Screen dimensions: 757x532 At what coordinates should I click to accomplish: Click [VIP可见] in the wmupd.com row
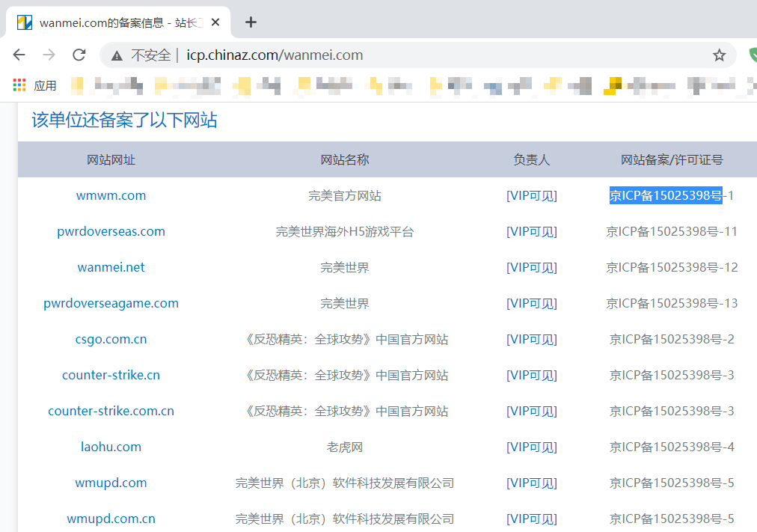coord(532,483)
